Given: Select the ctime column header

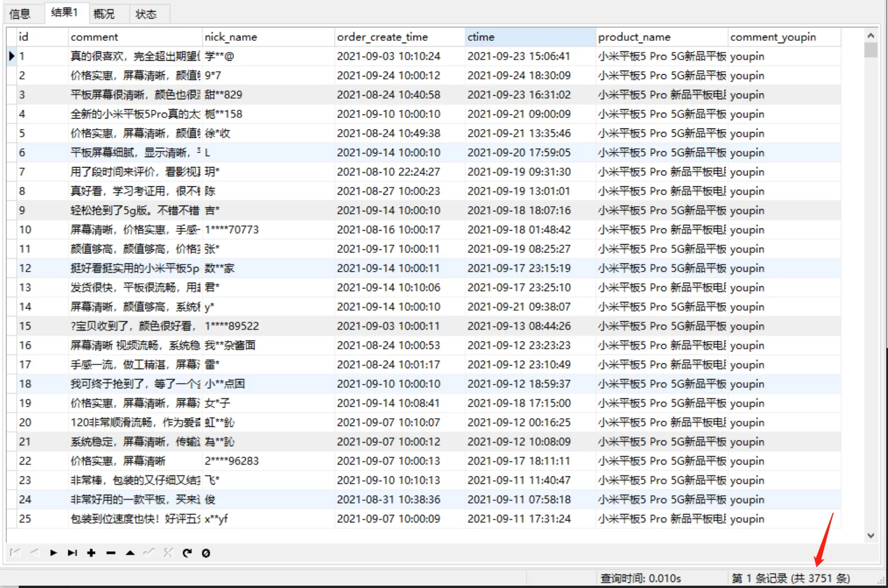Looking at the screenshot, I should (x=531, y=37).
